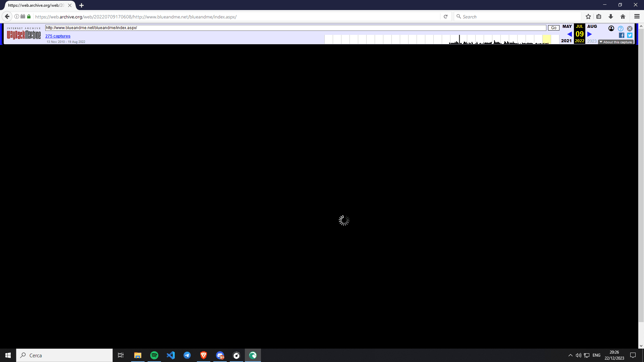Jump to MAY previous month capture
Image resolution: width=644 pixels, height=362 pixels.
(x=567, y=26)
